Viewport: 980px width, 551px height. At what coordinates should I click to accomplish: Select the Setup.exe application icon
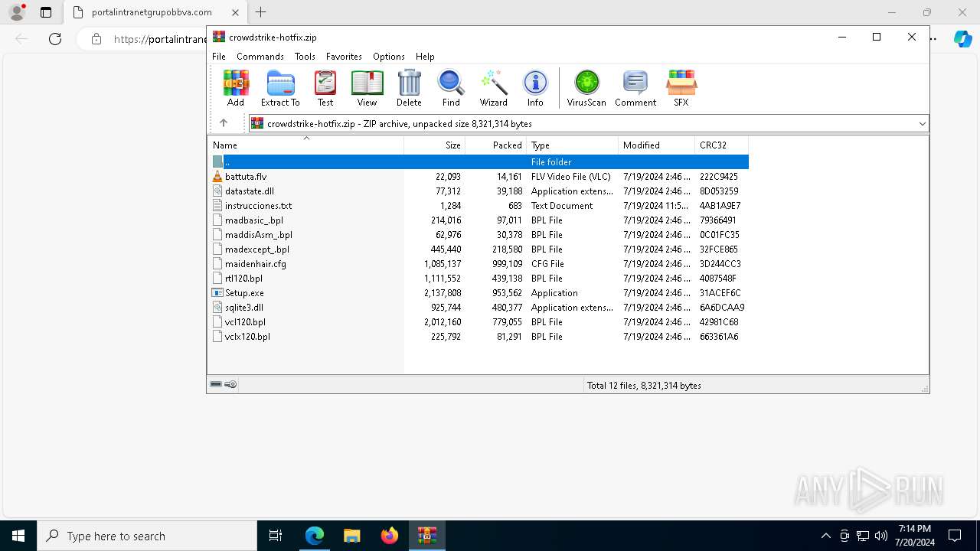217,293
